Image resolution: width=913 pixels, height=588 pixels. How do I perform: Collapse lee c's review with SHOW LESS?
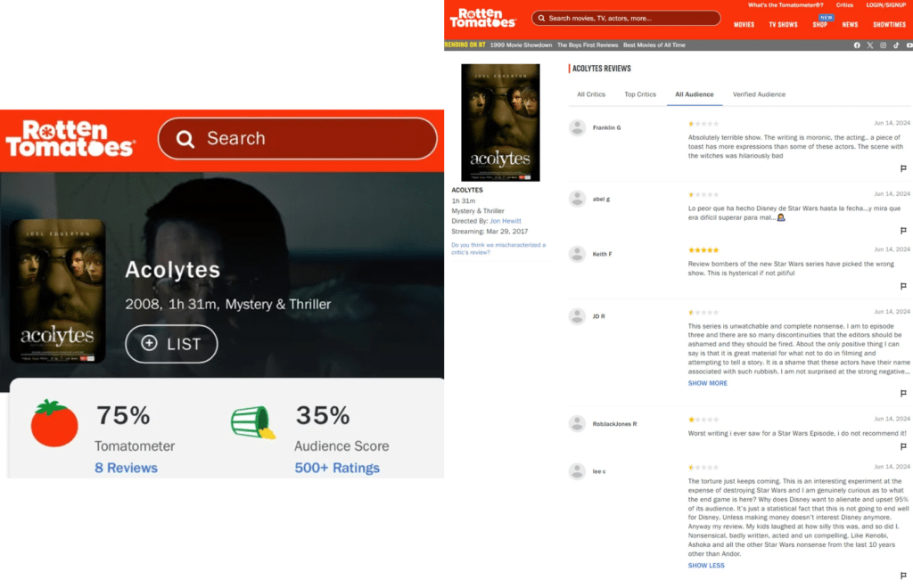[x=706, y=566]
